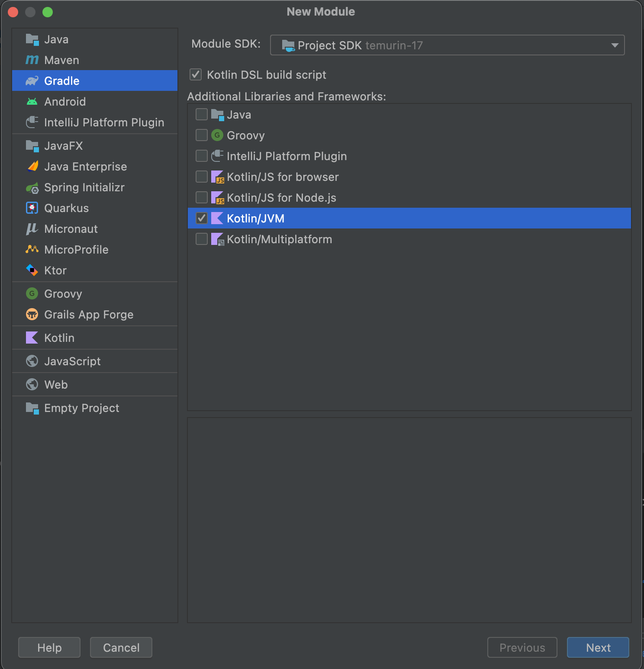Select the Micronaut label
The height and width of the screenshot is (669, 644).
pyautogui.click(x=71, y=229)
